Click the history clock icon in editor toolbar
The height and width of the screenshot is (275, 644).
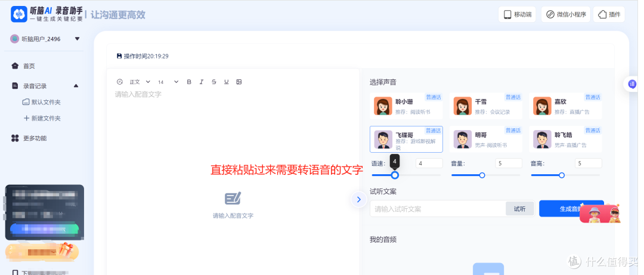120,82
